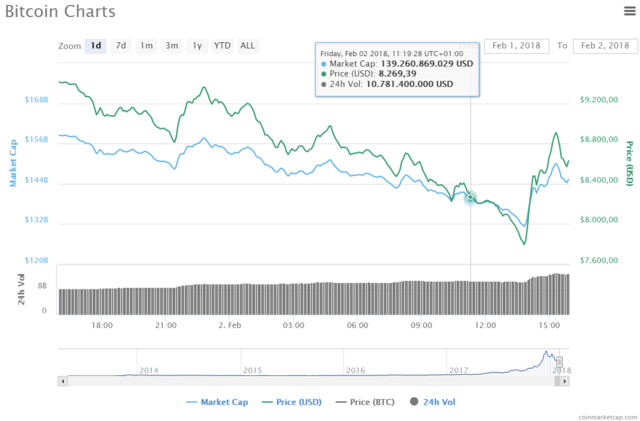Click the navigator horizontal scrollbar track
This screenshot has height=421, width=640.
pyautogui.click(x=310, y=381)
